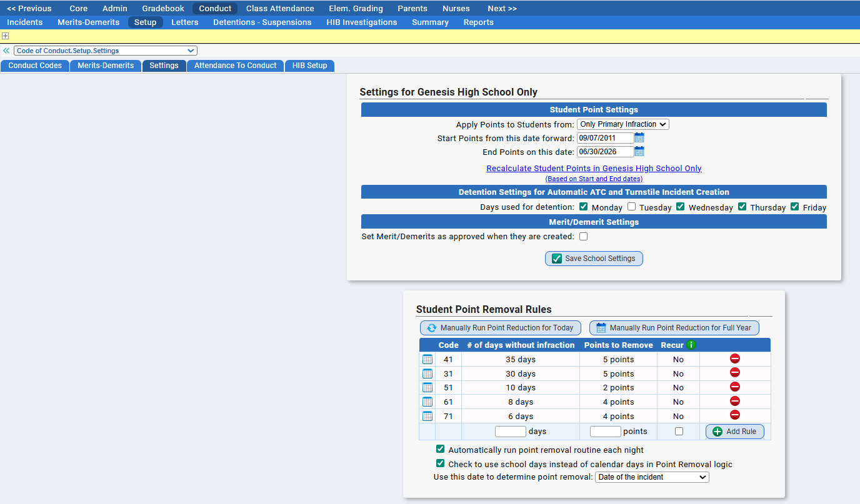Switch to HIB Setup tab

(310, 66)
